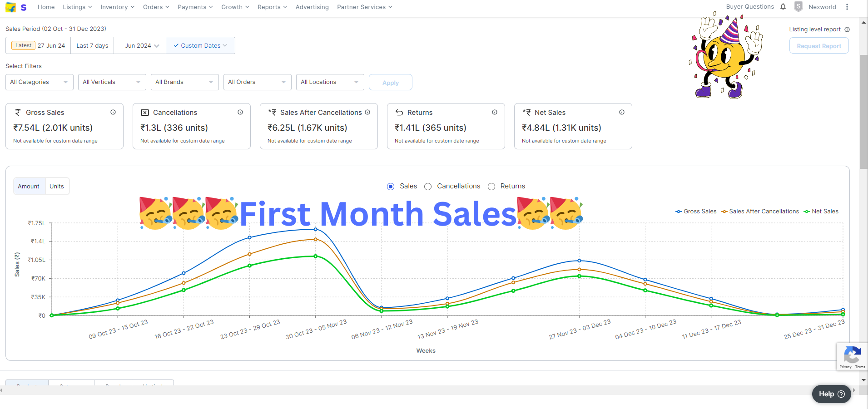Expand the All Categories dropdown

(x=39, y=82)
